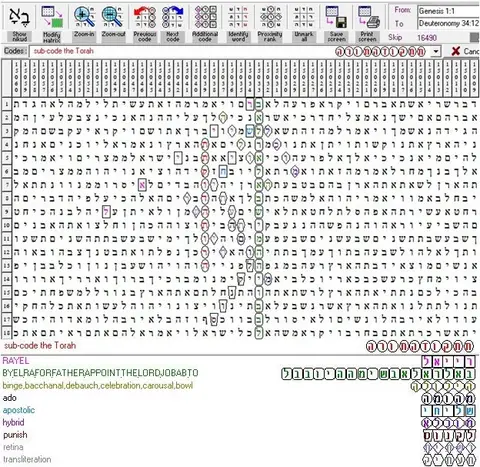Click the Hebrew letters beside 'apostolic'
480x467 pixels.
(x=448, y=411)
